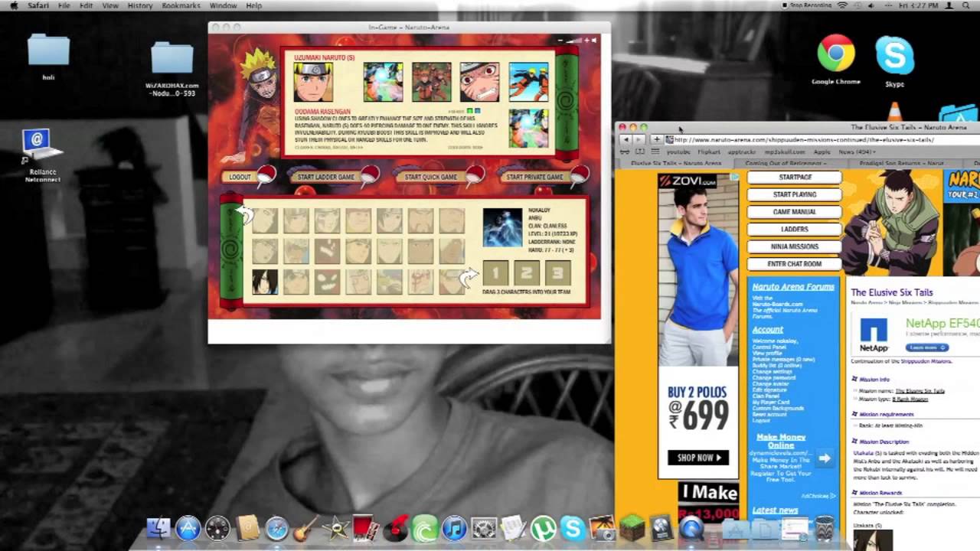Open the File menu
The image size is (980, 551).
tap(64, 5)
